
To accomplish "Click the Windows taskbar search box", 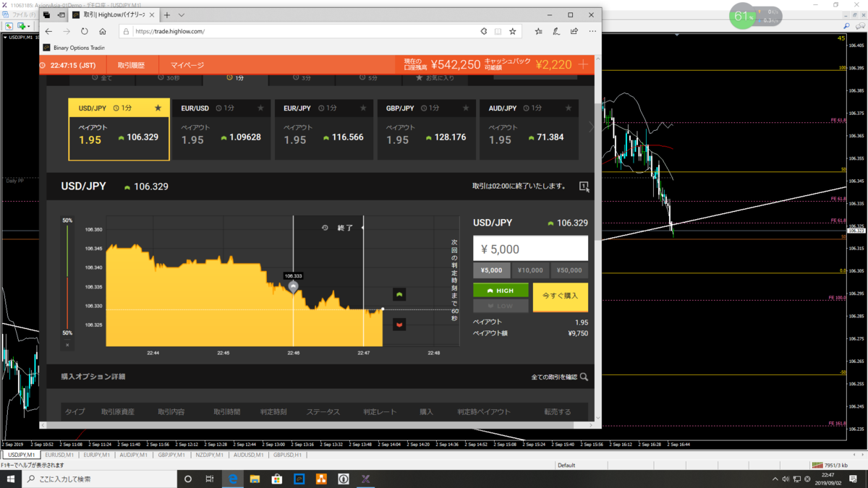I will pos(98,479).
